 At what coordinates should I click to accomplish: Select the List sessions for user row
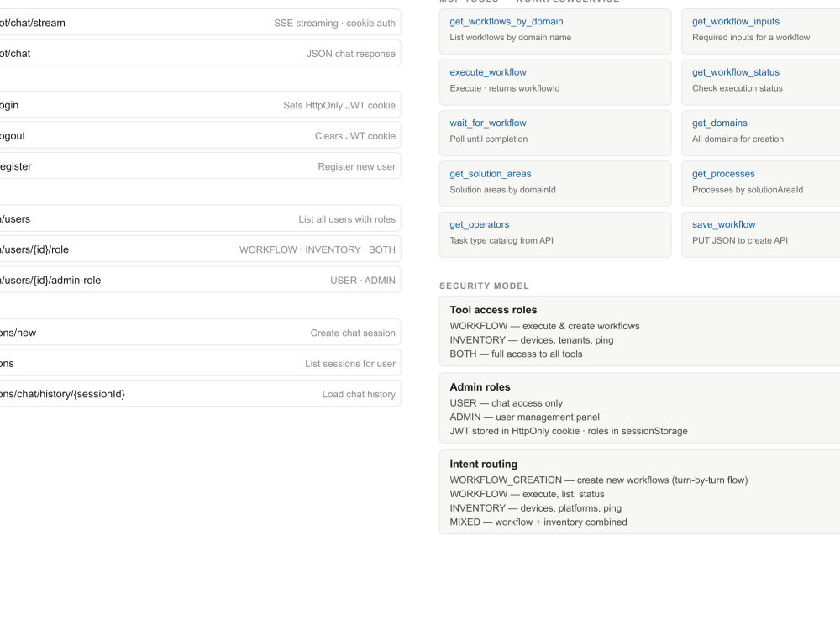click(x=200, y=363)
